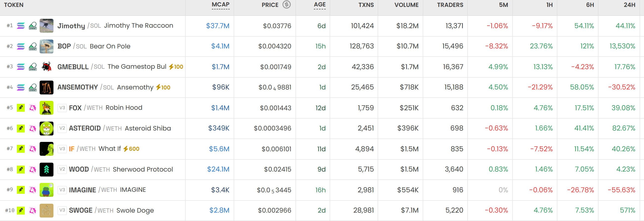Click the ANSEMOTHY token logo
The image size is (644, 221).
click(47, 88)
